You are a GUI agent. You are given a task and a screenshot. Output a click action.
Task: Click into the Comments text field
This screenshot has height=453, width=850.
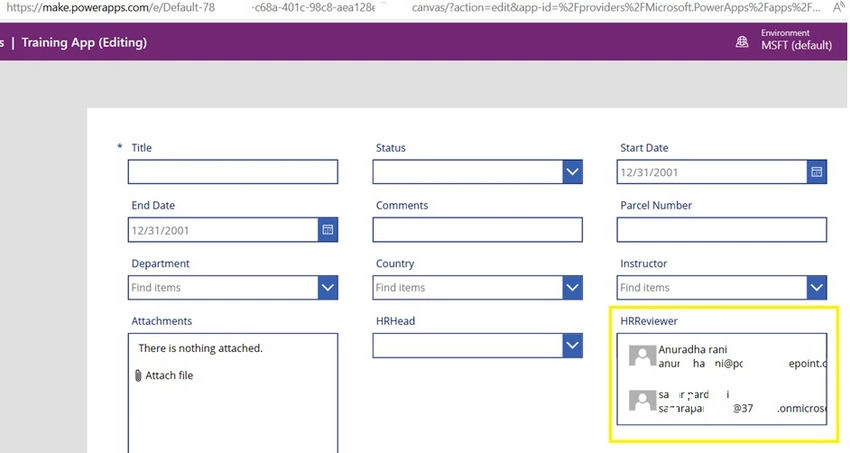tap(478, 230)
